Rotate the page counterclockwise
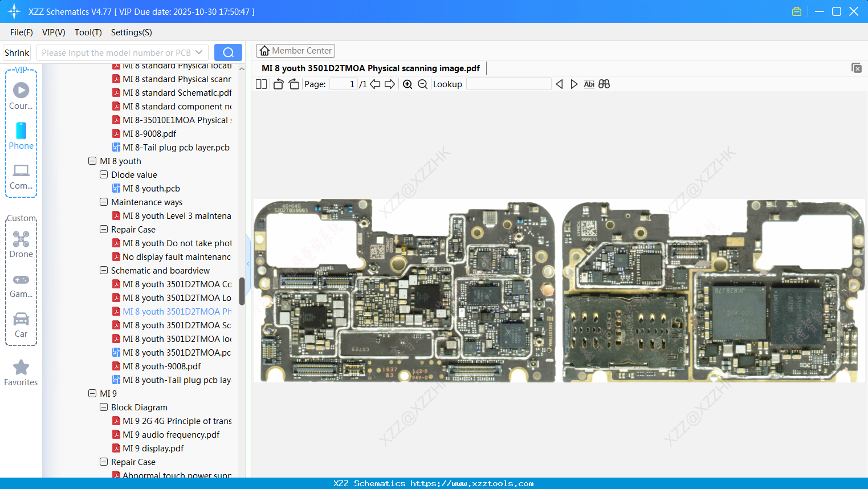 click(278, 83)
